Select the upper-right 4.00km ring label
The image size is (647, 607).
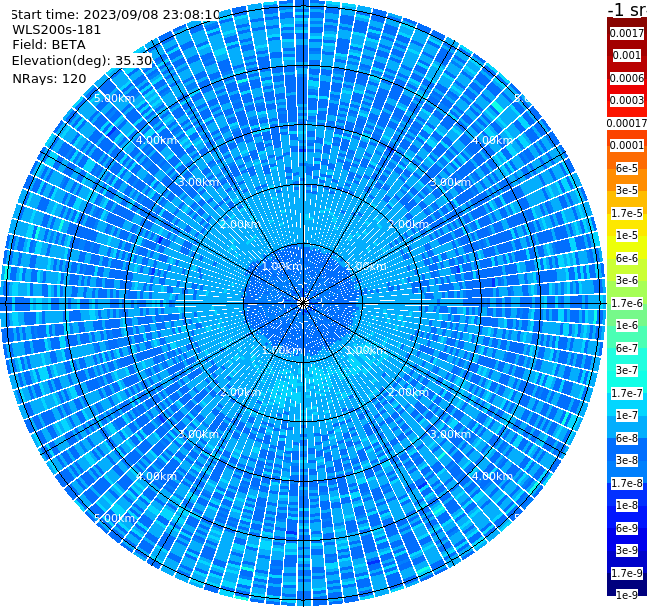[x=492, y=140]
